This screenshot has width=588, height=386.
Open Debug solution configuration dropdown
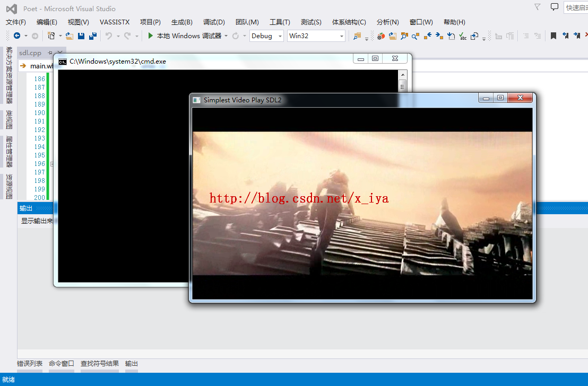[266, 36]
